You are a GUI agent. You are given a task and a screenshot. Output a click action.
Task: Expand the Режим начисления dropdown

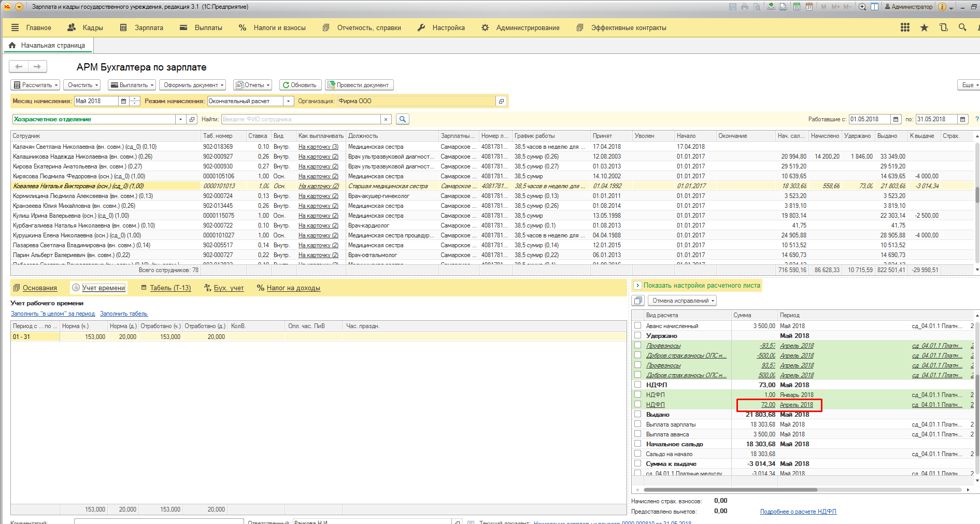pos(289,101)
